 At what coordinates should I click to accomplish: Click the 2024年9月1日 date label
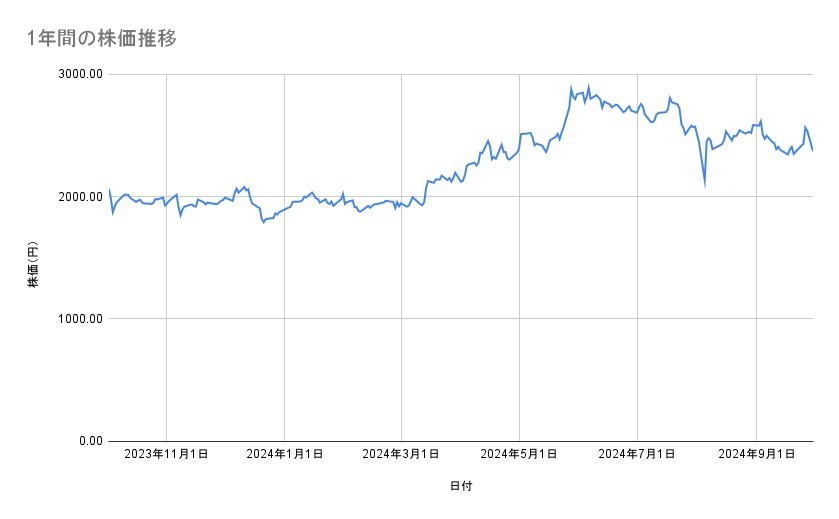point(755,454)
